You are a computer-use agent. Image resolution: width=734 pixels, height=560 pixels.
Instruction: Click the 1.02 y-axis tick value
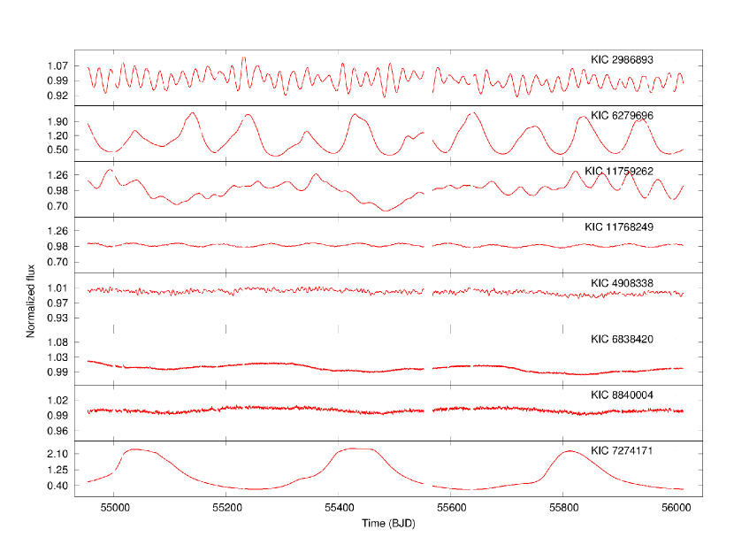(x=57, y=401)
